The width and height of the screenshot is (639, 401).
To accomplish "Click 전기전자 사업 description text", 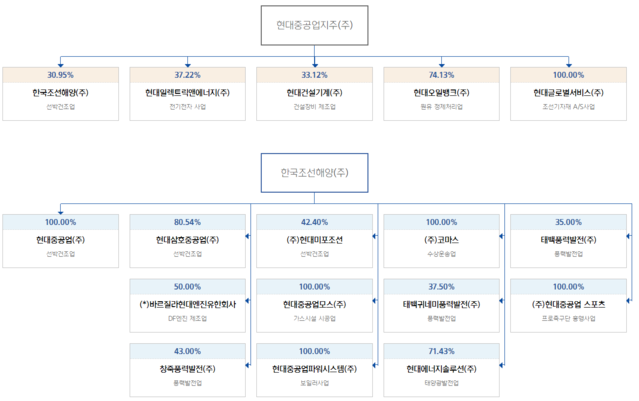I will 187,107.
